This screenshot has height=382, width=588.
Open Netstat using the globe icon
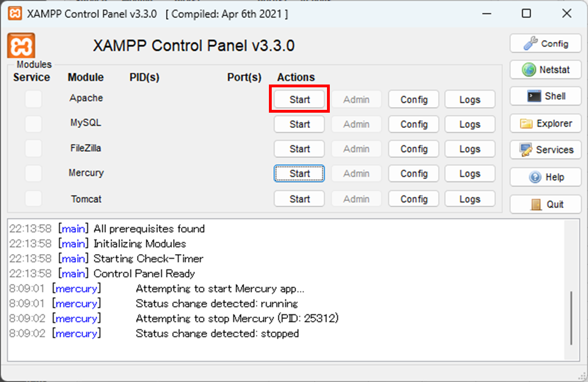545,70
